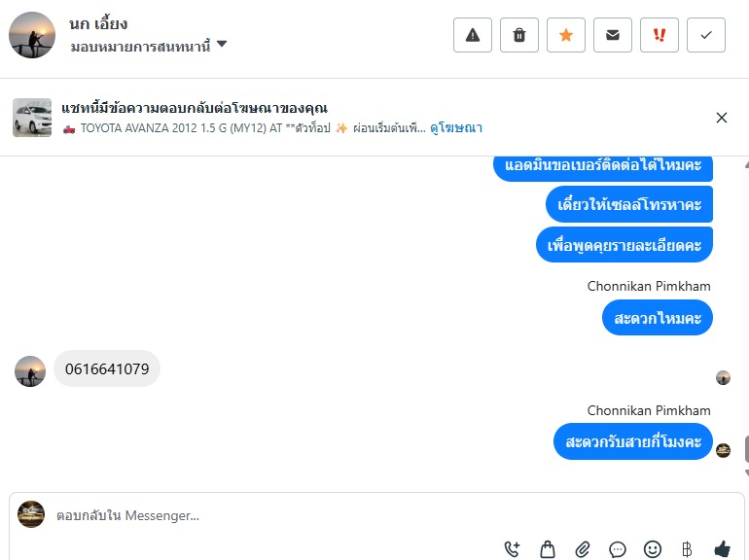This screenshot has height=560, width=749.
Task: Mark conversation unread with envelope icon
Action: (x=613, y=35)
